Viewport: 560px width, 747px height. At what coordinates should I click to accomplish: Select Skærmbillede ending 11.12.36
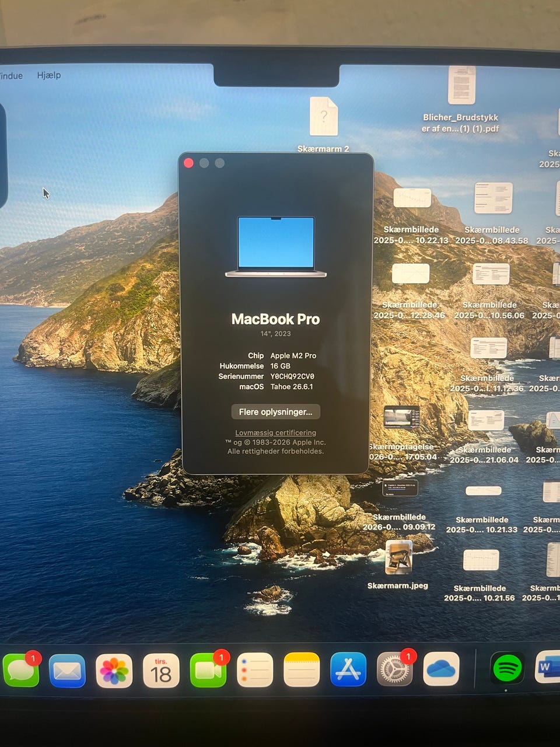[488, 348]
